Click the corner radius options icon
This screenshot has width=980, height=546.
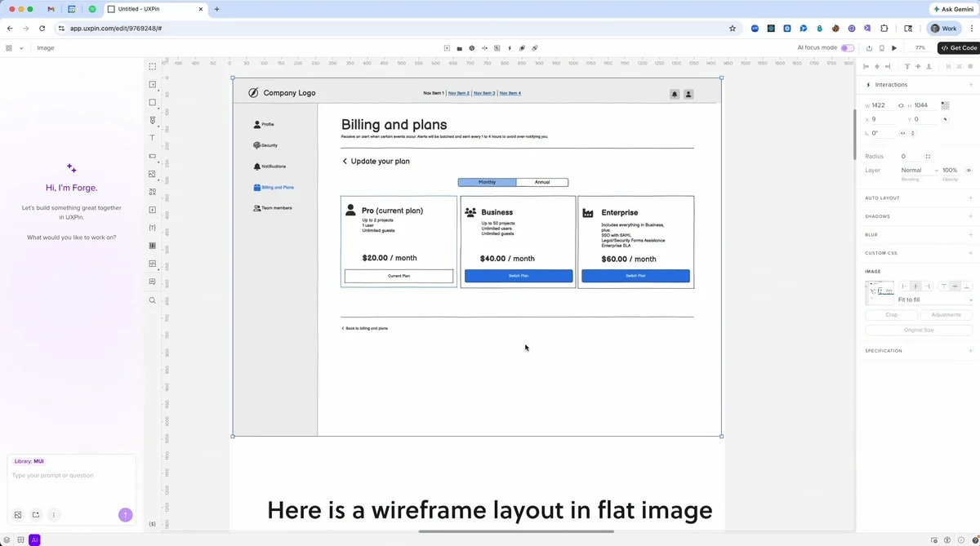click(x=928, y=156)
